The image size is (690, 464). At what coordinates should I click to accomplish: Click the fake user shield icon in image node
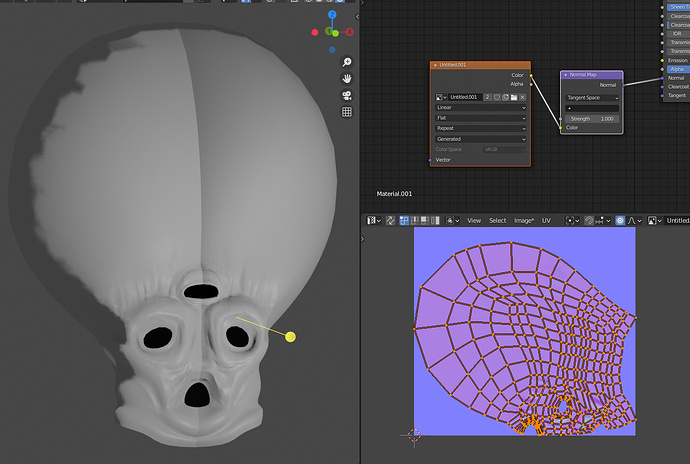pos(497,97)
